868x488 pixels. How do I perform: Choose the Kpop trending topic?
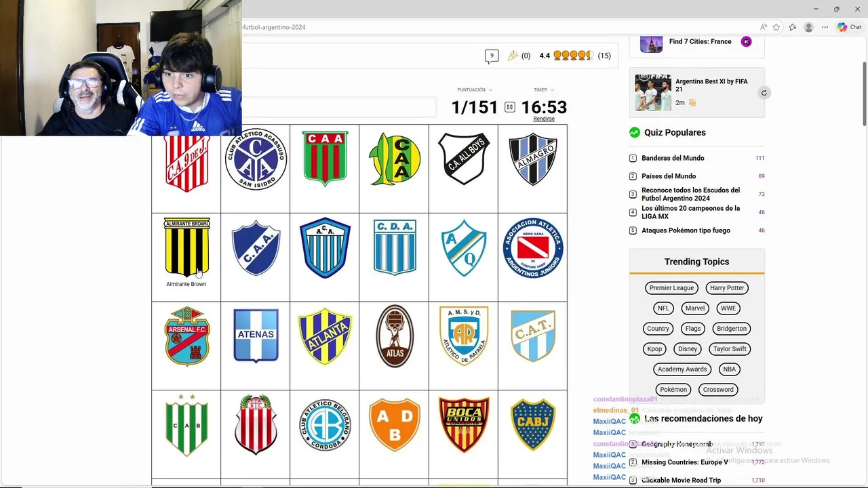coord(654,349)
